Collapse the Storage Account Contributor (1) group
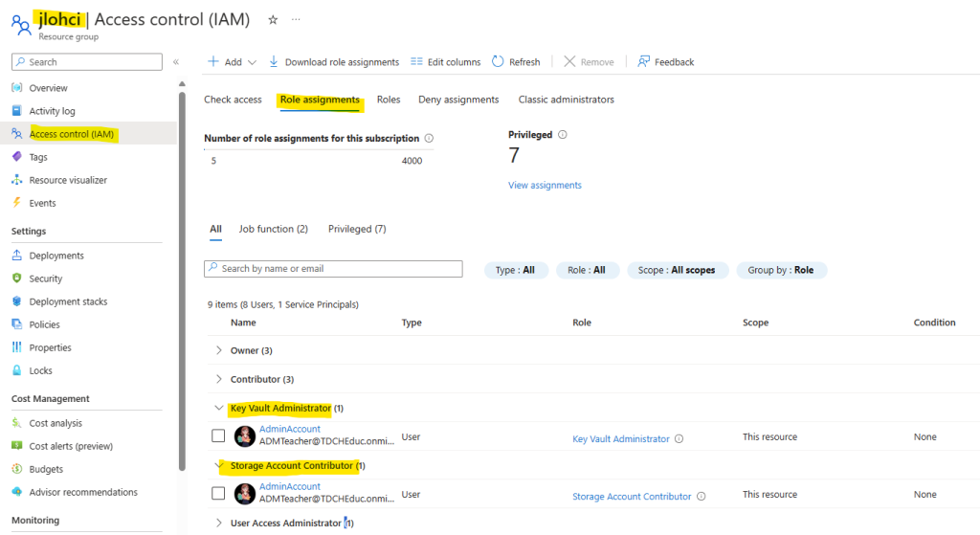This screenshot has width=980, height=535. (x=219, y=465)
